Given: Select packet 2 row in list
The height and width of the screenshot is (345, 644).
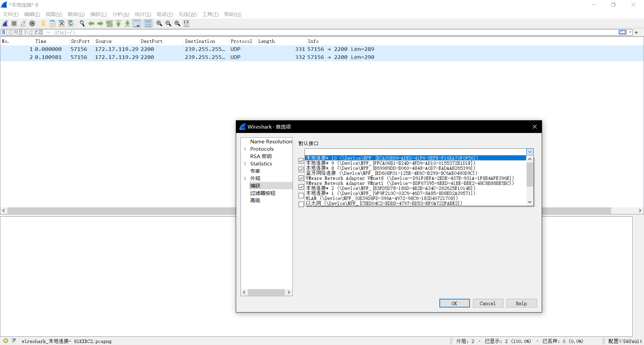Looking at the screenshot, I should pos(322,57).
